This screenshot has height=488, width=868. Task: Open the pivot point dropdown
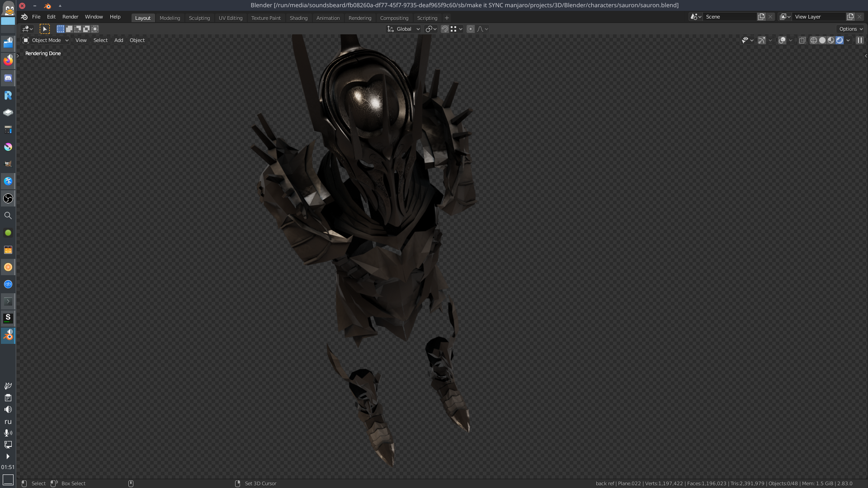coord(431,29)
